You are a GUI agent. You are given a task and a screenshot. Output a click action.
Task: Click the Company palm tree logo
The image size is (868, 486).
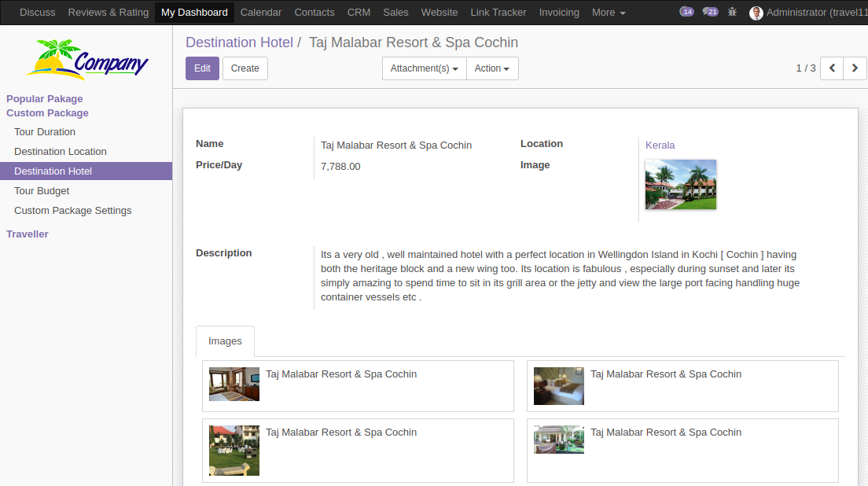click(87, 60)
